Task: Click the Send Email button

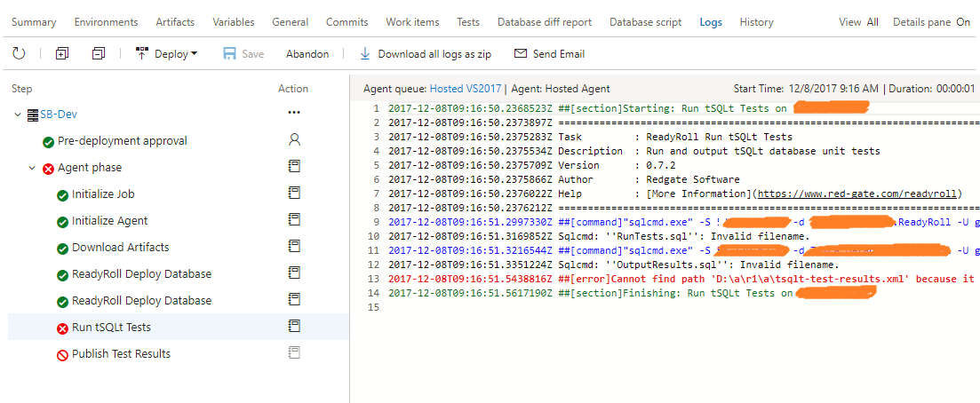Action: (549, 54)
